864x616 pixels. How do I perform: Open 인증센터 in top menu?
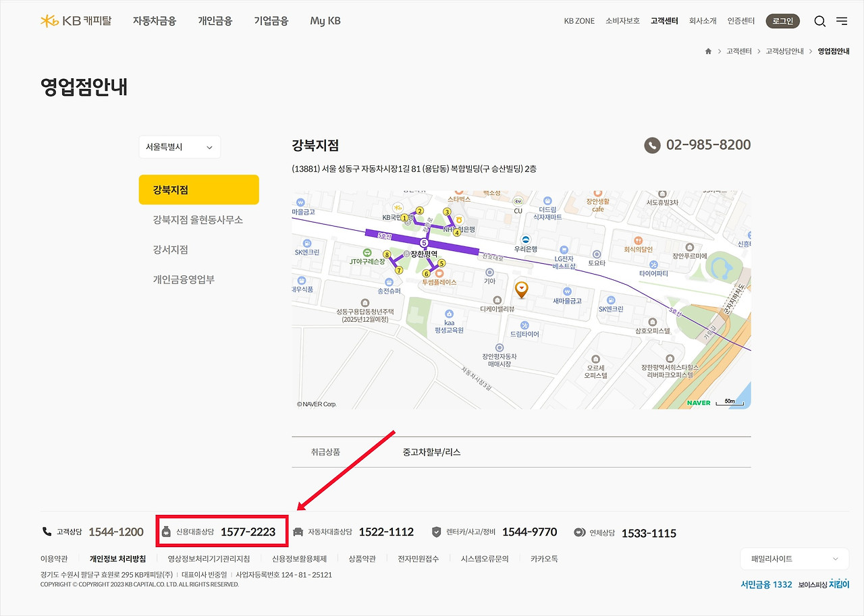click(741, 21)
